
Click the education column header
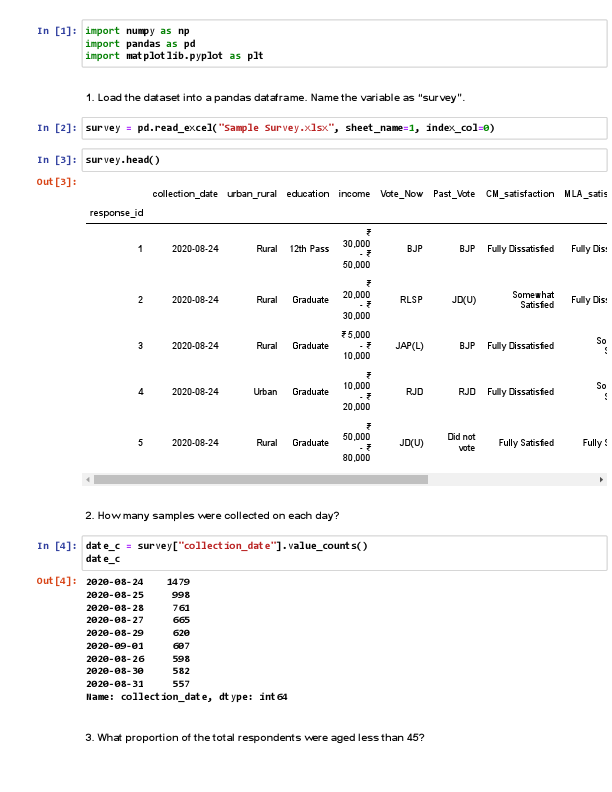coord(308,194)
